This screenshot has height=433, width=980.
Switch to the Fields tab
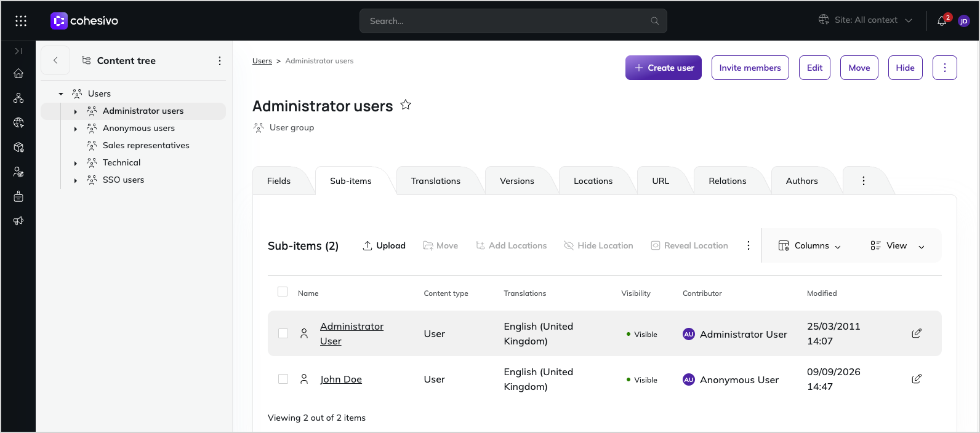(279, 181)
